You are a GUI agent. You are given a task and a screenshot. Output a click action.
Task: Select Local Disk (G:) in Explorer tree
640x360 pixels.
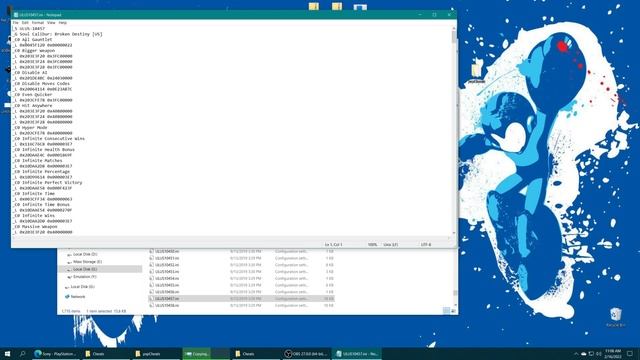point(83,287)
